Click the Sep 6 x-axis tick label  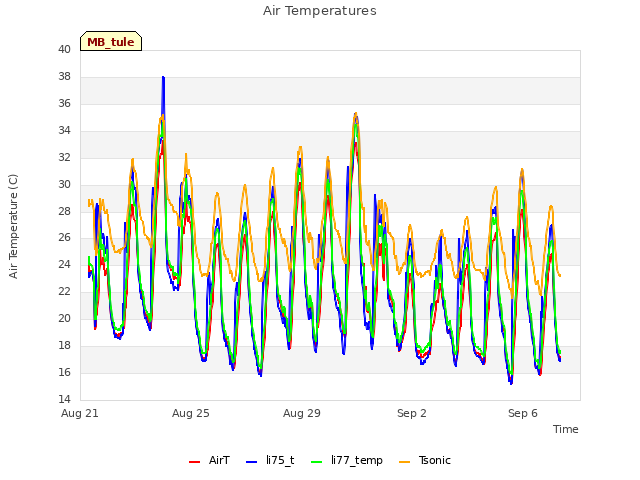pyautogui.click(x=523, y=413)
